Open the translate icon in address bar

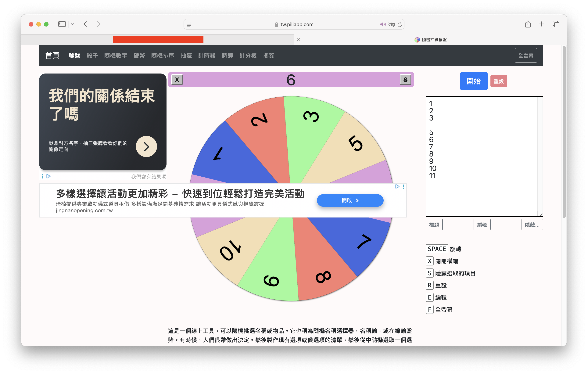391,24
